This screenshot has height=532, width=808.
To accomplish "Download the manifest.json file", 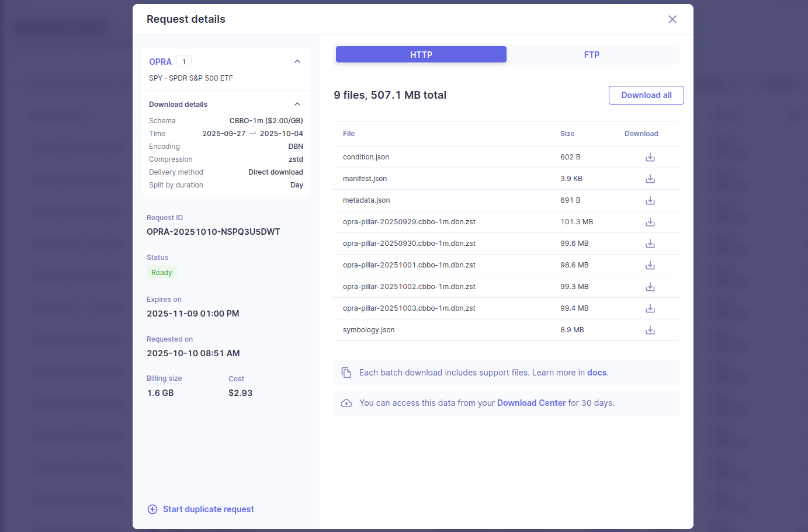I will tap(650, 179).
